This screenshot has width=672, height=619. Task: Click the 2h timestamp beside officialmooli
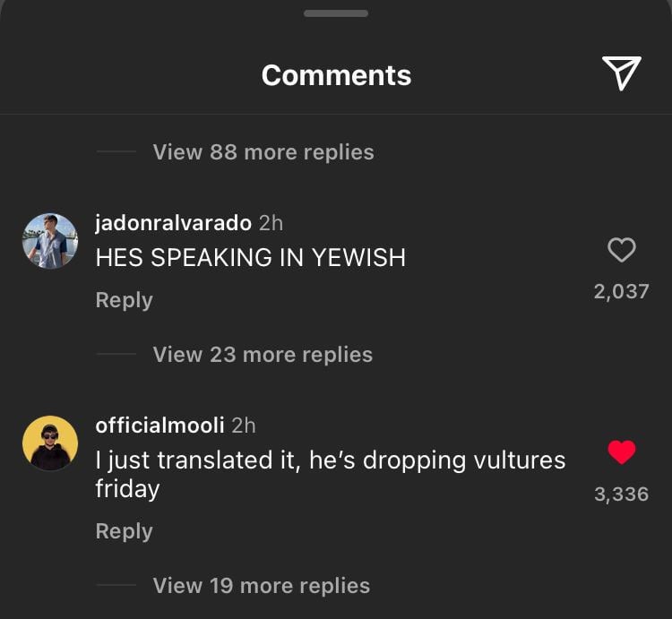[x=244, y=425]
